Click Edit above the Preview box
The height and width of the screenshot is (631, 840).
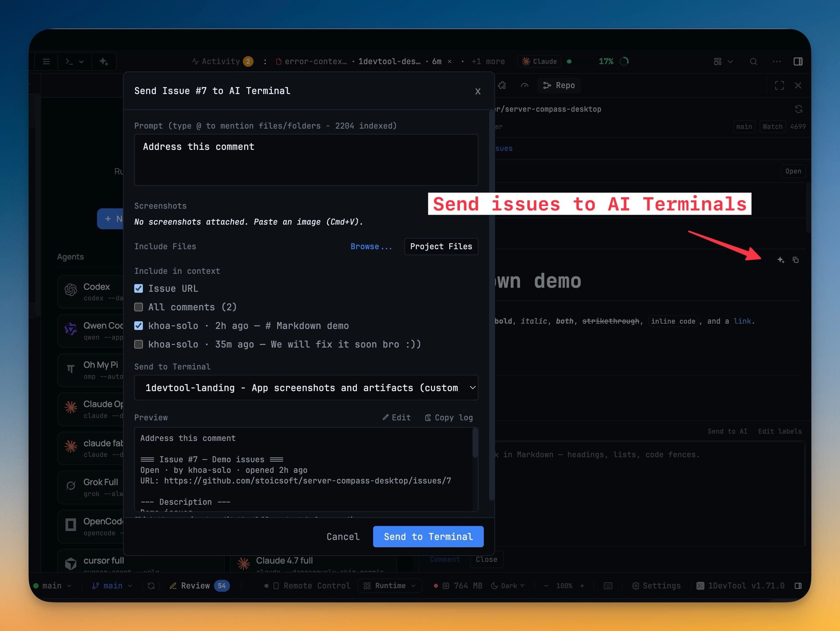pyautogui.click(x=396, y=418)
